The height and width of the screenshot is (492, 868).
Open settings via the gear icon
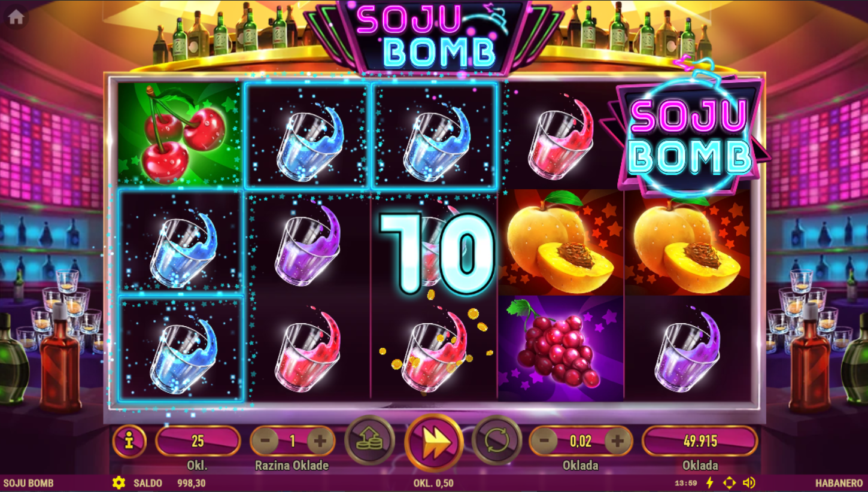click(x=119, y=482)
